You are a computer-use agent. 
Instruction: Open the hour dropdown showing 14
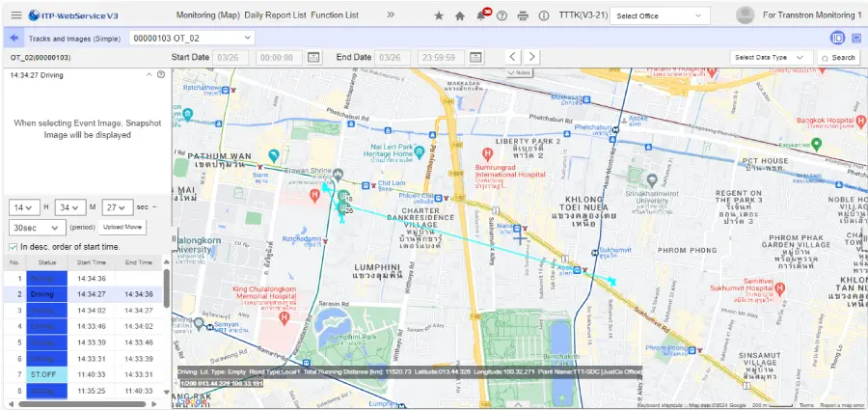coord(24,207)
